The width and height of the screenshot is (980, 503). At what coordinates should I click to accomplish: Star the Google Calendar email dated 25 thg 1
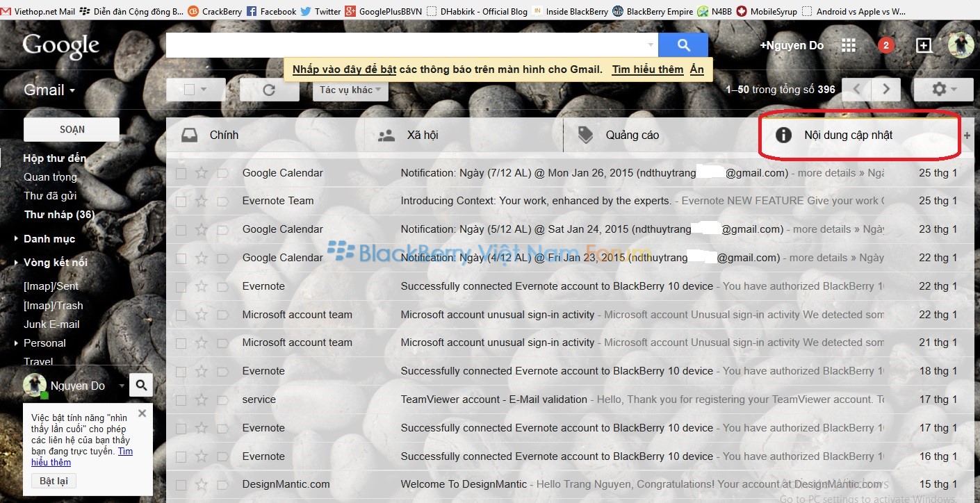click(x=201, y=173)
